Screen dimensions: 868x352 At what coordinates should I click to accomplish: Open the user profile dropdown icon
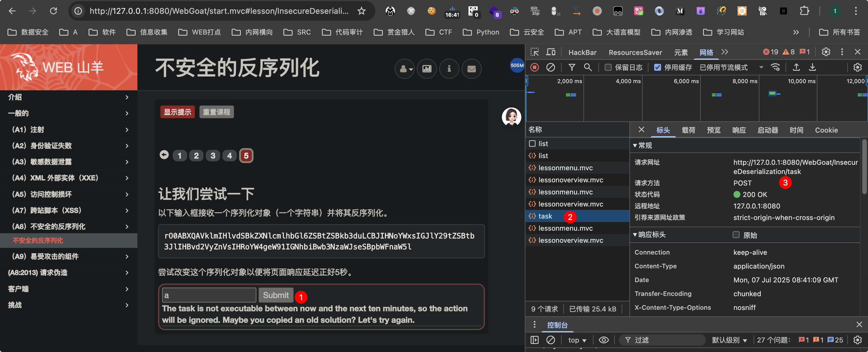click(x=405, y=69)
